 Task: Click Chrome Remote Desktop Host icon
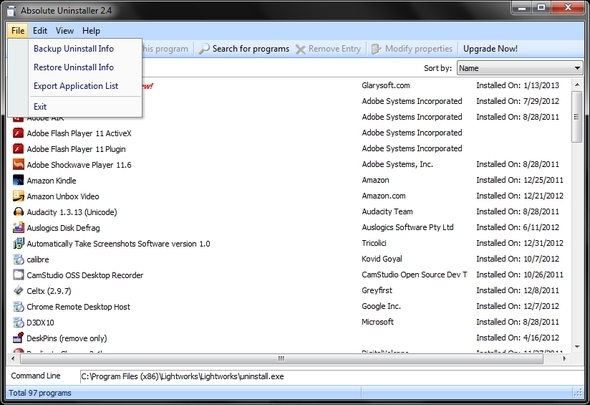[18, 306]
